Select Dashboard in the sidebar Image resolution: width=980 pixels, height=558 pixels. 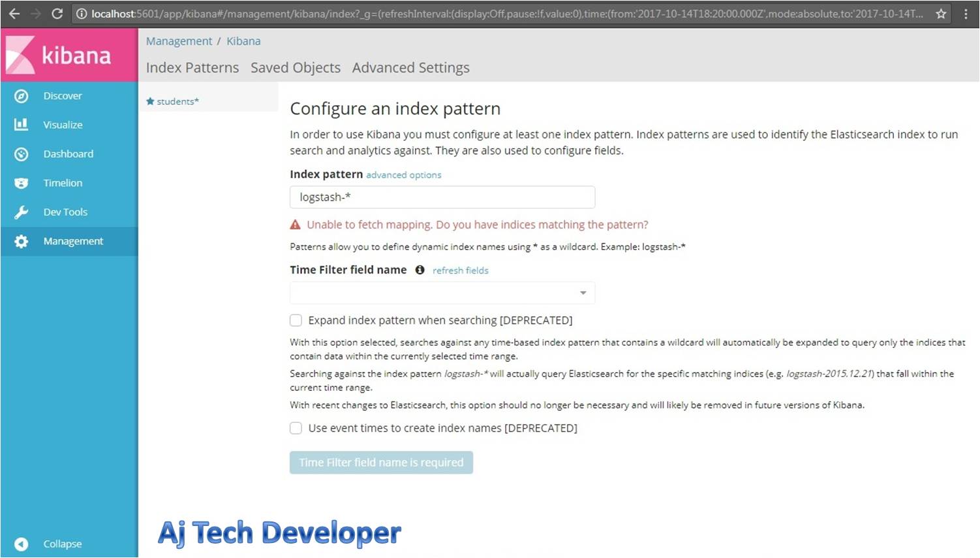click(69, 154)
